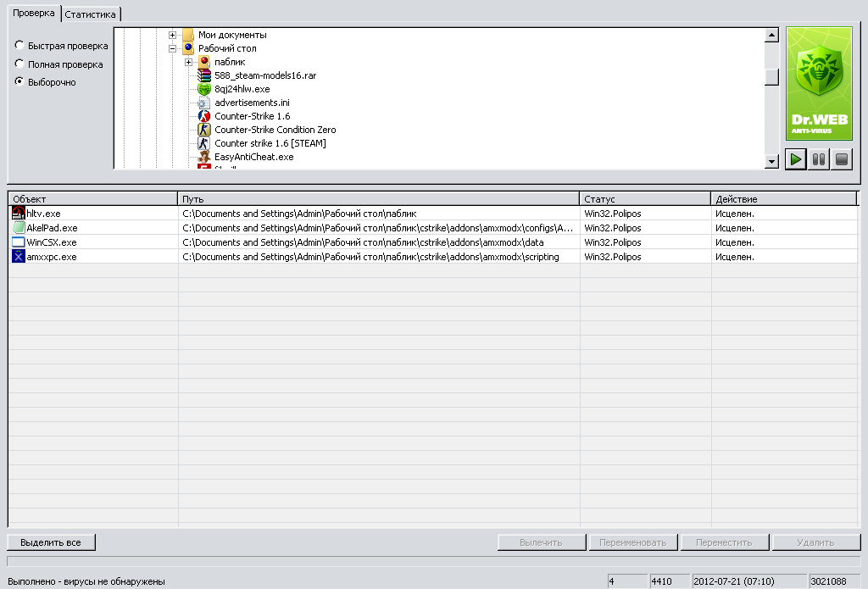Stop the scan with stop button
This screenshot has height=589, width=868.
tap(842, 160)
